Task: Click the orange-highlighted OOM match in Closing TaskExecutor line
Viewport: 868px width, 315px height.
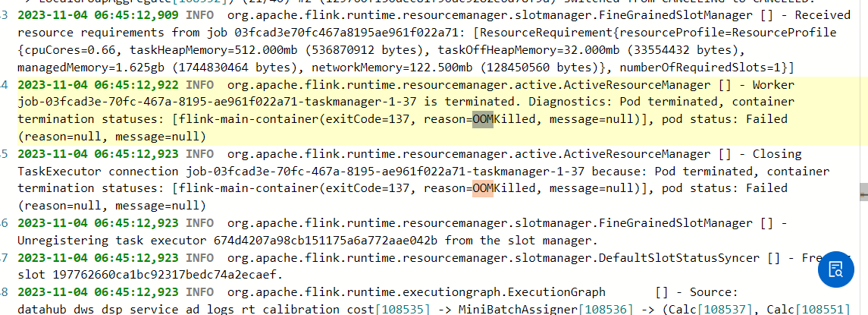Action: pos(483,188)
